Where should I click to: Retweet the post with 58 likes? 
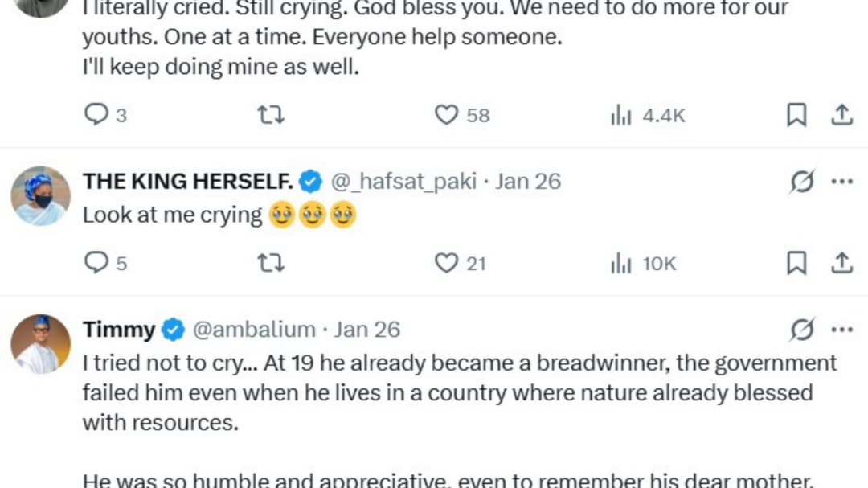(x=270, y=115)
